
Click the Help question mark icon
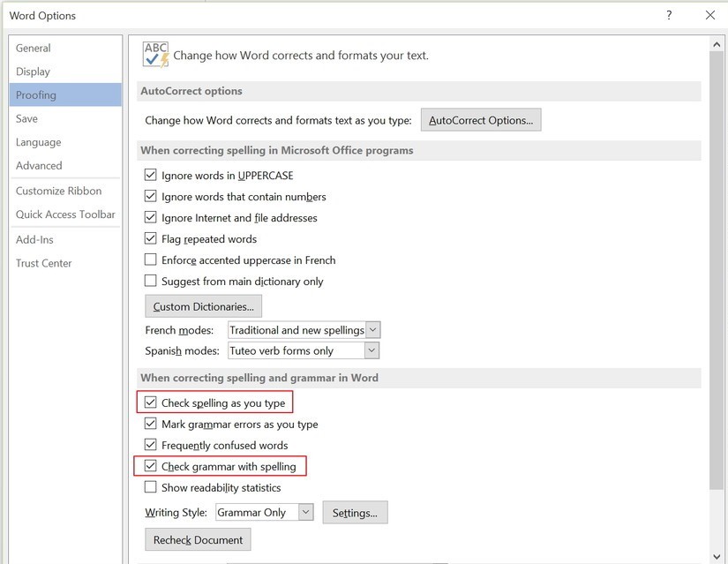[669, 15]
